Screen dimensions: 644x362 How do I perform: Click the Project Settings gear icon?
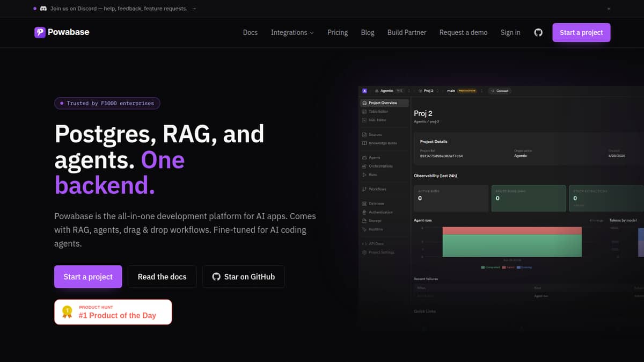364,252
